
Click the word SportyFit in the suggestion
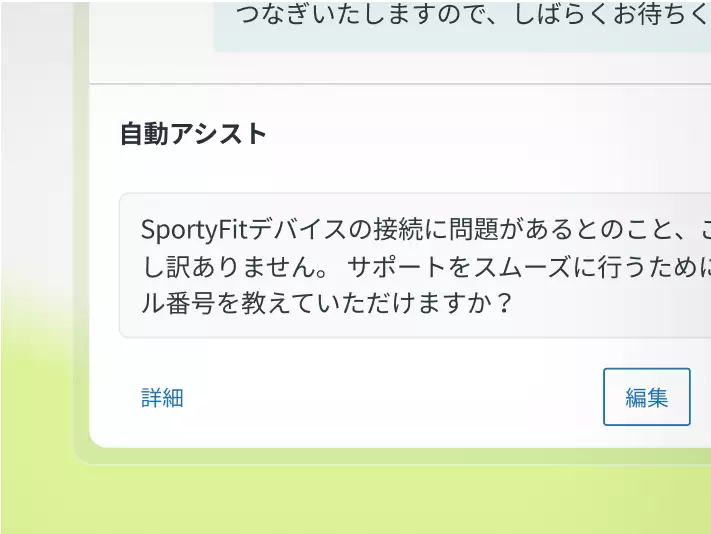tap(194, 230)
